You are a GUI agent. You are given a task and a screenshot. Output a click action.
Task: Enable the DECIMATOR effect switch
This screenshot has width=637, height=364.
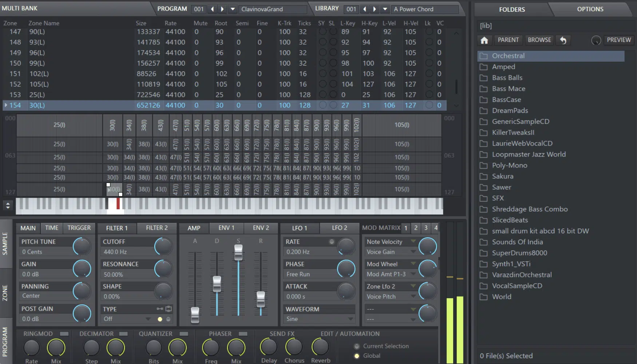124,334
